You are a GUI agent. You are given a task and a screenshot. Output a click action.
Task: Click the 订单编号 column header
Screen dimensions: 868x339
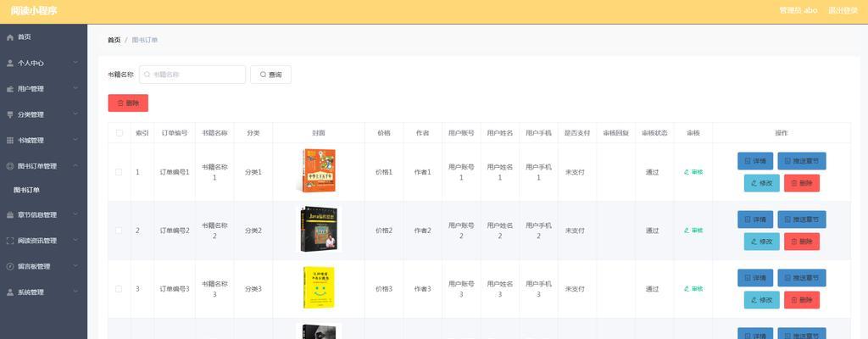[175, 133]
